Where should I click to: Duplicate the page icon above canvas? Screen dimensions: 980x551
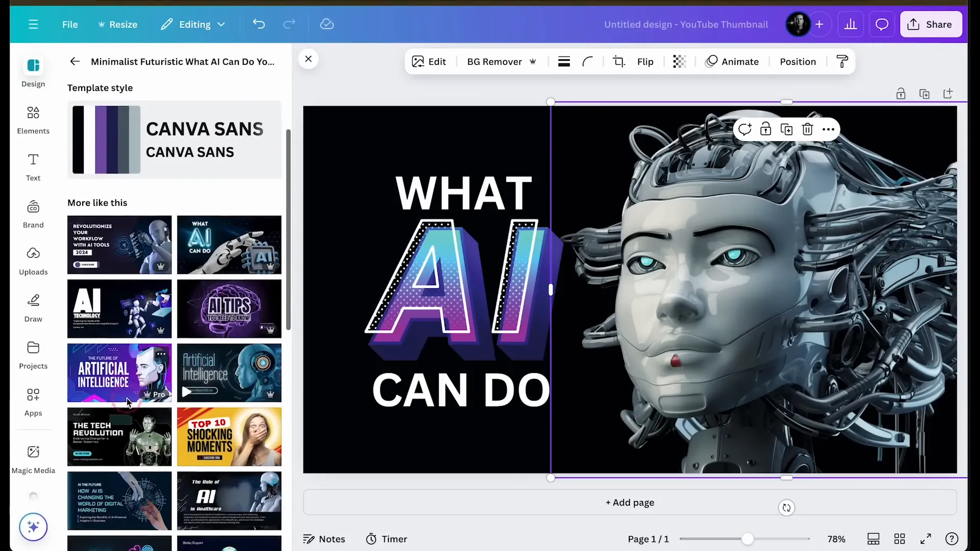(924, 94)
